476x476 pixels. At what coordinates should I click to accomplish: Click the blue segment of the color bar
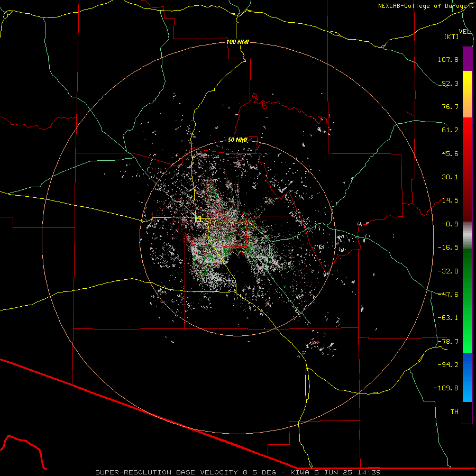coord(467,377)
